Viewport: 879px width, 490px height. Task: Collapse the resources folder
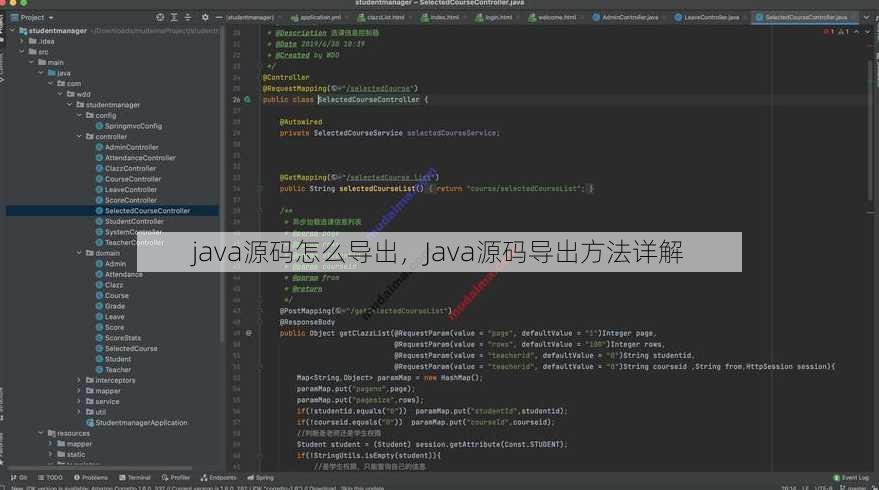[x=41, y=433]
